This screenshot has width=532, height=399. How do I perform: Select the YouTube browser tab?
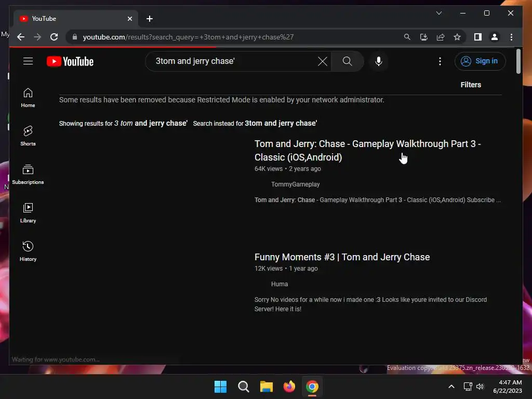(x=76, y=19)
